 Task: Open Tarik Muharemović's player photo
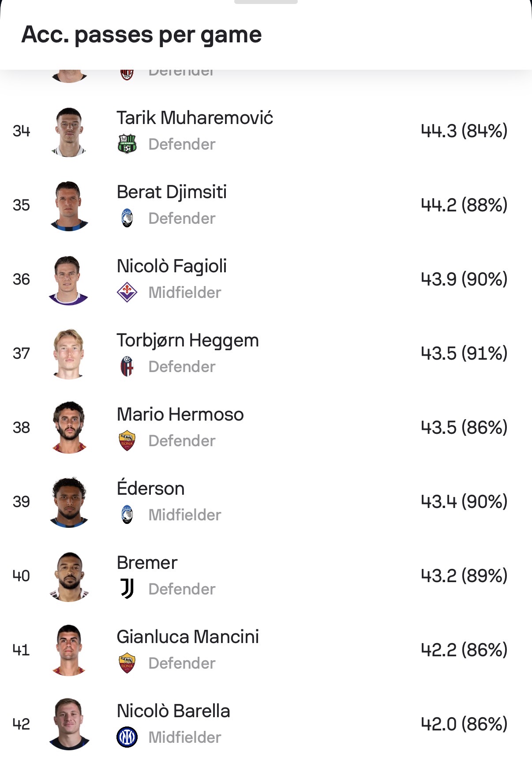(68, 132)
